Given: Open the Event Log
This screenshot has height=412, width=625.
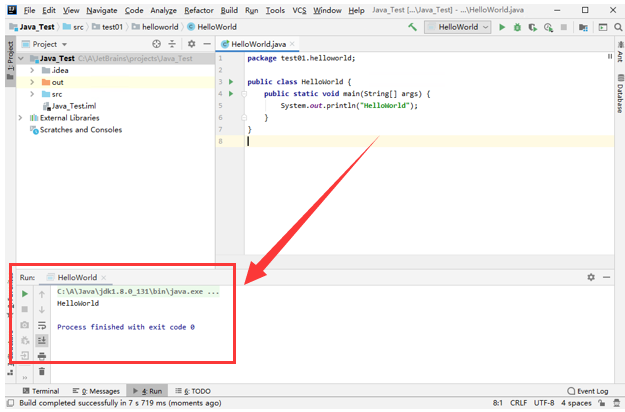Looking at the screenshot, I should coord(588,391).
